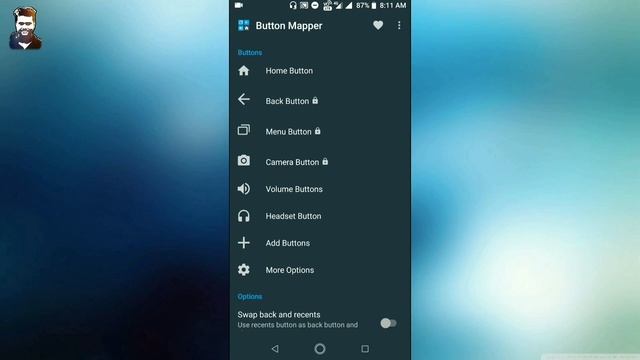Tap the Android back navigation triangle
Image resolution: width=640 pixels, height=360 pixels.
click(275, 349)
